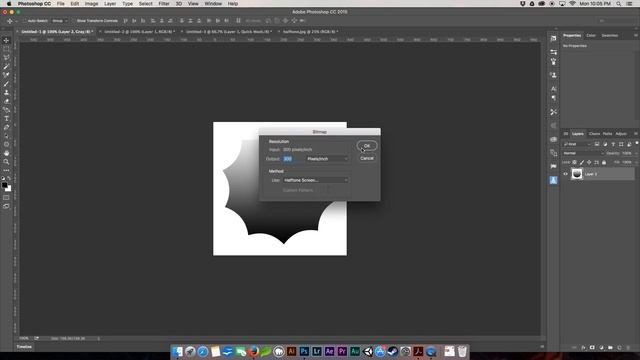Image resolution: width=640 pixels, height=360 pixels.
Task: Select the Rectangular Marquee tool
Action: pyautogui.click(x=6, y=49)
